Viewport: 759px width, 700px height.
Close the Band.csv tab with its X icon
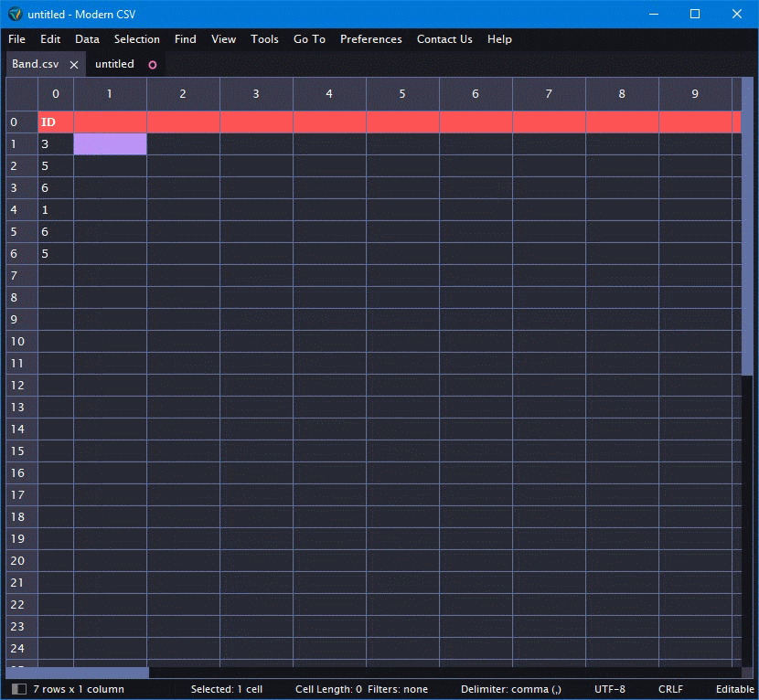(x=73, y=65)
